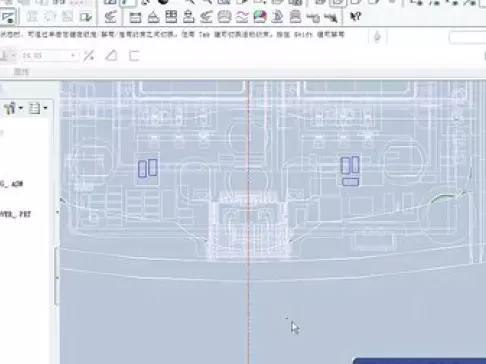Click the What's This help cursor icon

point(355,16)
